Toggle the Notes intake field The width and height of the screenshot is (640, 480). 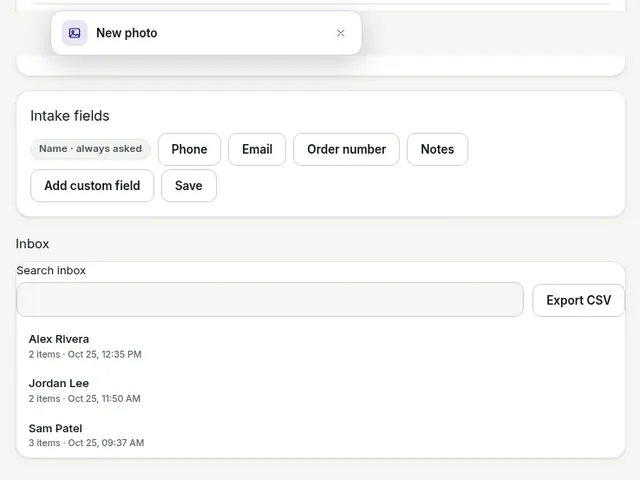(437, 149)
